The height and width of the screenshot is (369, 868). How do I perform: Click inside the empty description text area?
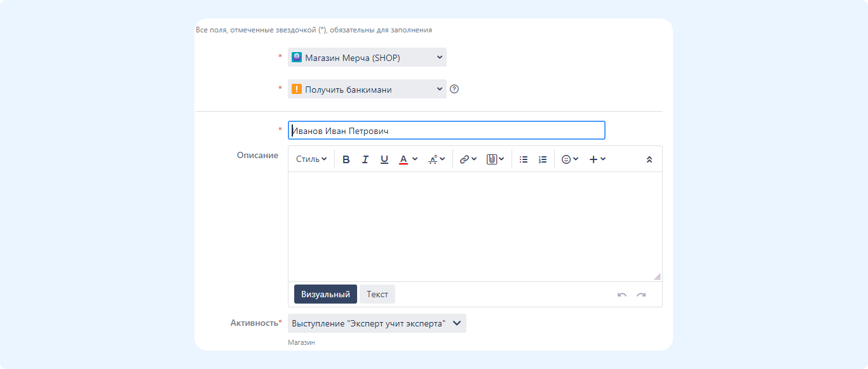[475, 226]
